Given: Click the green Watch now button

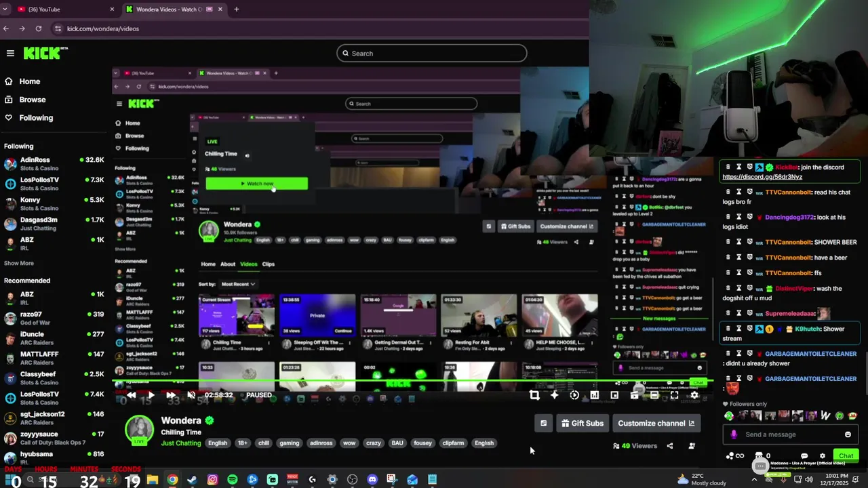Looking at the screenshot, I should click(256, 184).
